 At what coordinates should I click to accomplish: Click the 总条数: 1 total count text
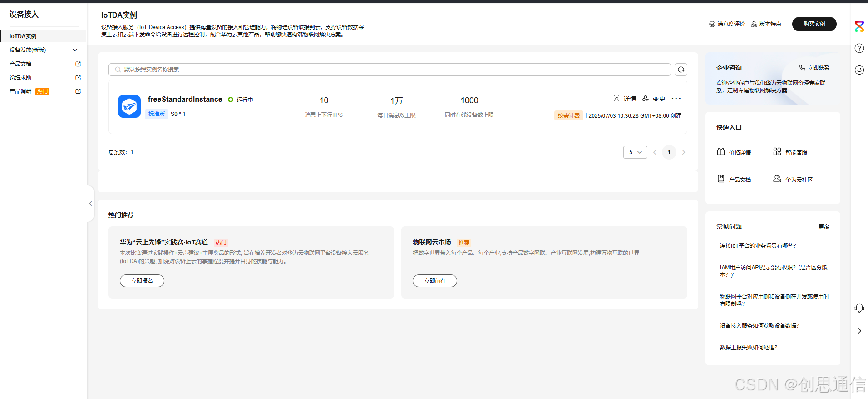click(121, 152)
